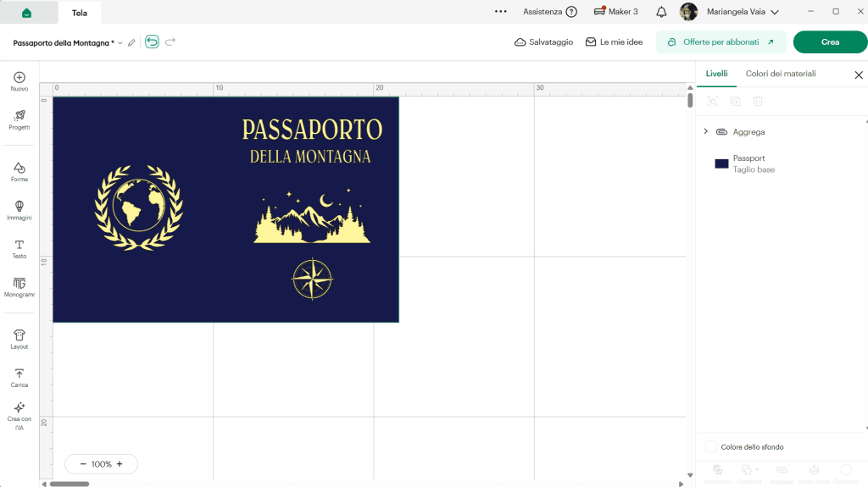868x487 pixels.
Task: Select the Testo text tool
Action: point(19,249)
